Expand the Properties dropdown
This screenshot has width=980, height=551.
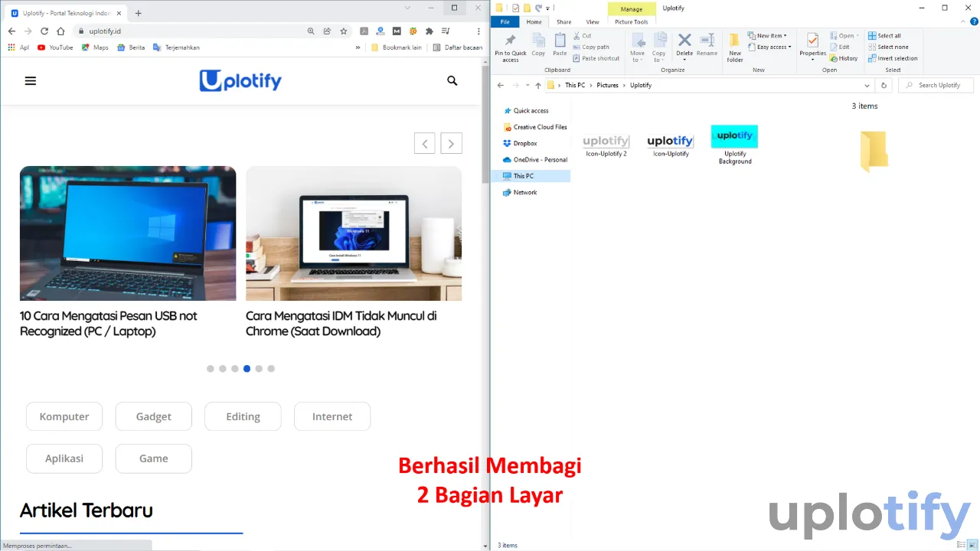pos(812,60)
